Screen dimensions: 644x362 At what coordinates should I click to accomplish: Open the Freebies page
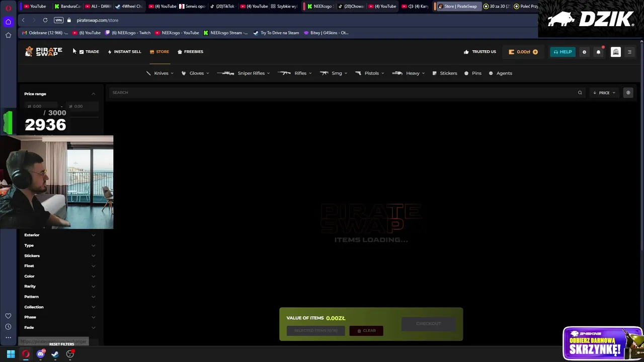(190, 52)
